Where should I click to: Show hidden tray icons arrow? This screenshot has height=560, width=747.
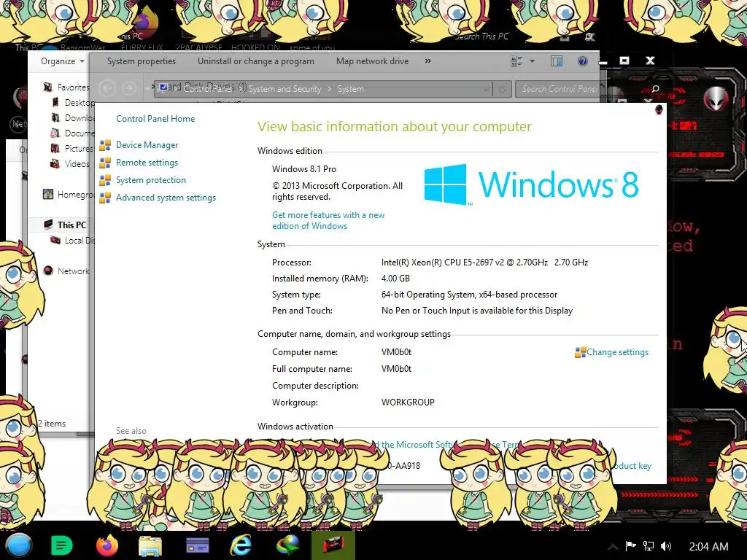[613, 546]
